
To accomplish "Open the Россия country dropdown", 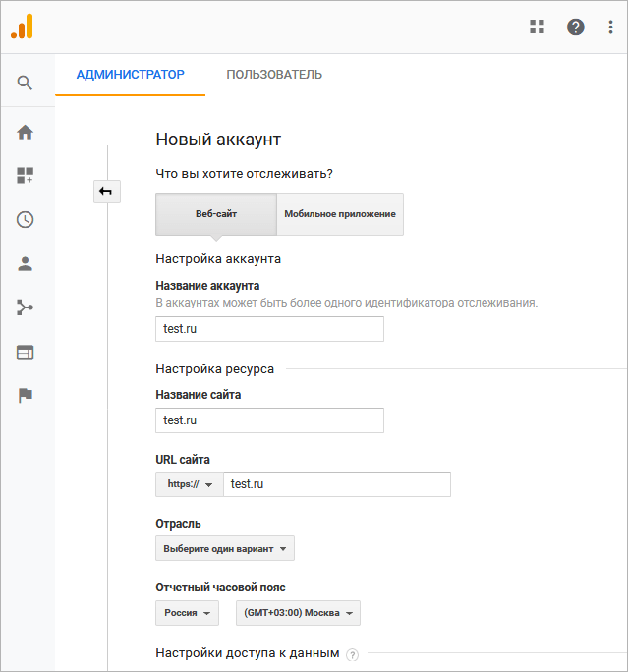I will tap(188, 613).
